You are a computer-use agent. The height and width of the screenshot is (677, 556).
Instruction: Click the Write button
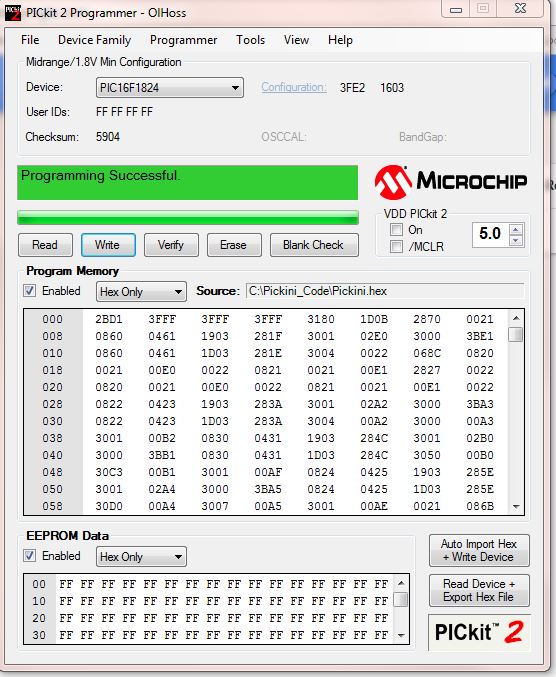point(108,245)
